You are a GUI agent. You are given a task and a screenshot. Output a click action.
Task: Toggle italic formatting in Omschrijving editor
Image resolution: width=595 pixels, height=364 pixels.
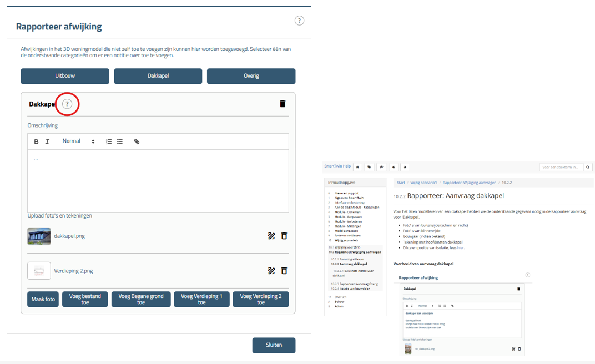tap(47, 141)
